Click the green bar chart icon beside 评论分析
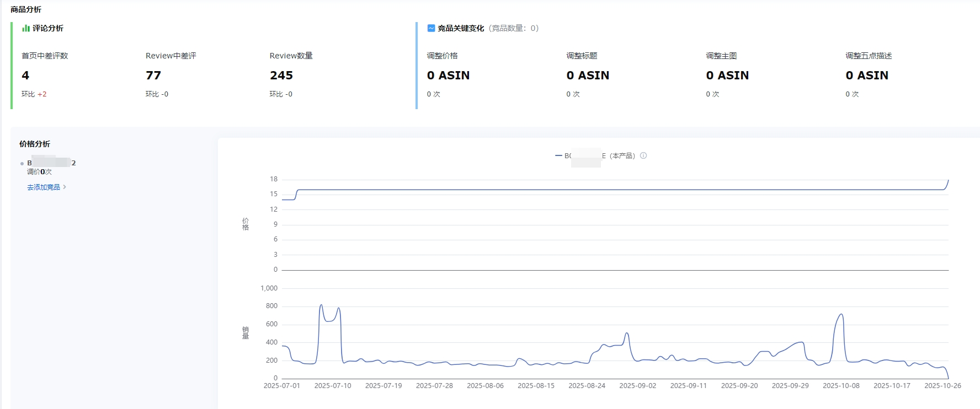Image resolution: width=980 pixels, height=409 pixels. pos(25,28)
